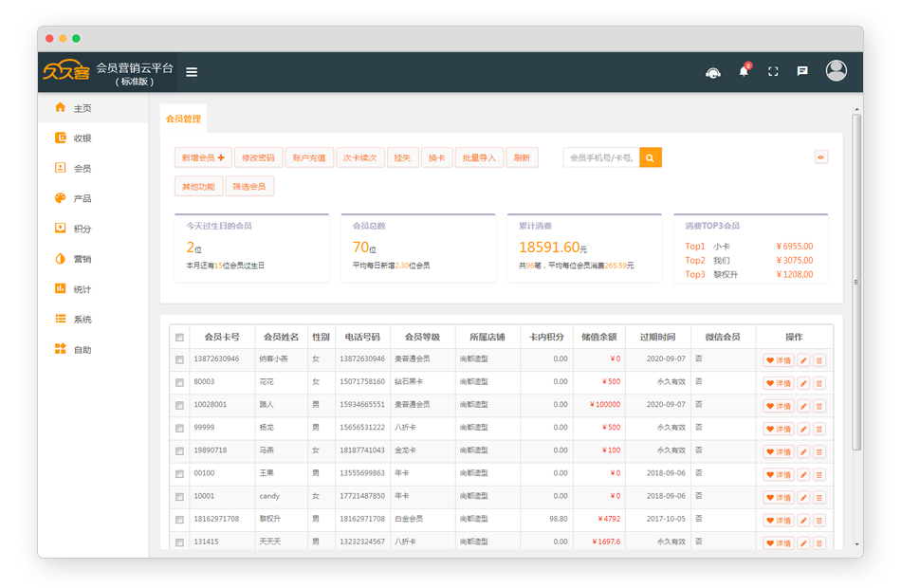Delete member 路人 using the trash icon
The image size is (901, 588).
[x=819, y=406]
